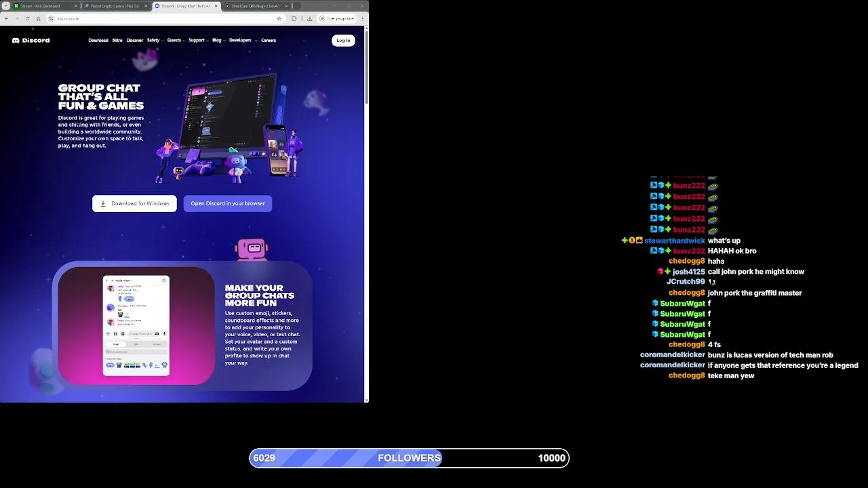Image resolution: width=868 pixels, height=488 pixels.
Task: Click the address bar showing discord.com
Action: (x=166, y=18)
